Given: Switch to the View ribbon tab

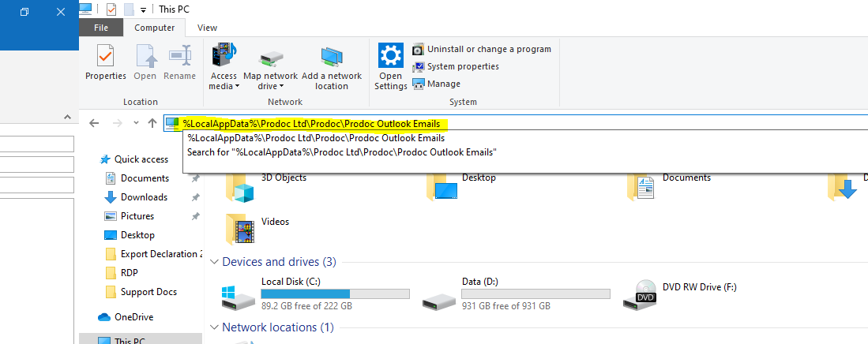Looking at the screenshot, I should tap(208, 28).
